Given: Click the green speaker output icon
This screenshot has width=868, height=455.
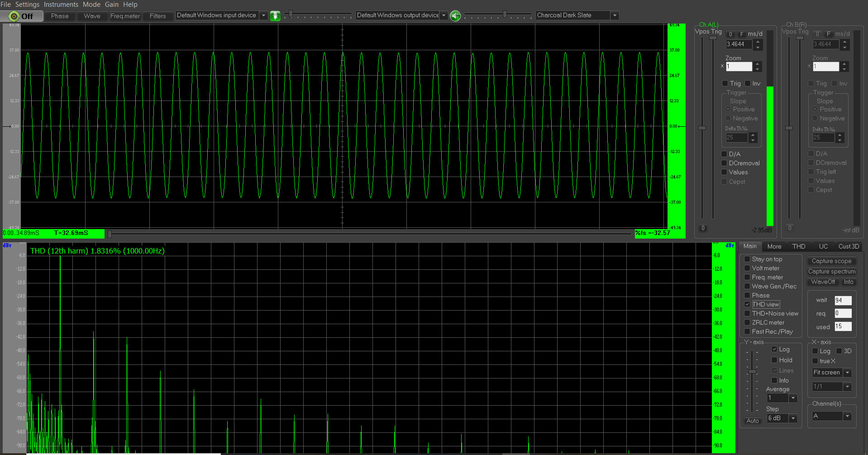Looking at the screenshot, I should [x=455, y=16].
